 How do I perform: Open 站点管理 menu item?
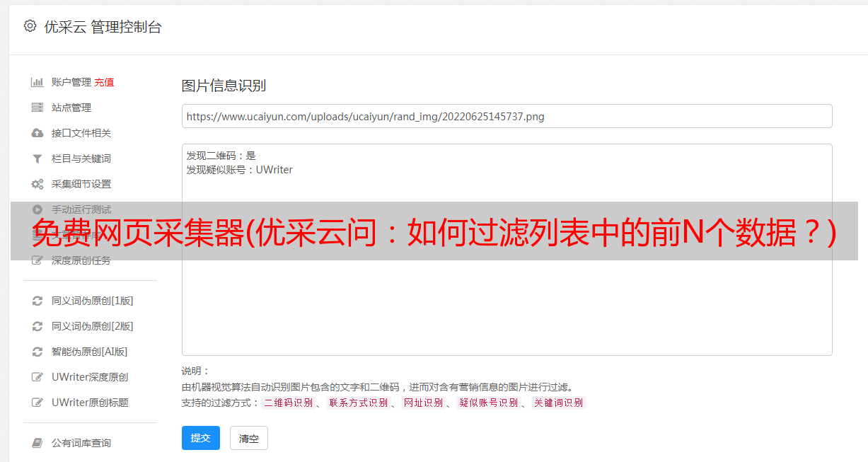(x=71, y=108)
